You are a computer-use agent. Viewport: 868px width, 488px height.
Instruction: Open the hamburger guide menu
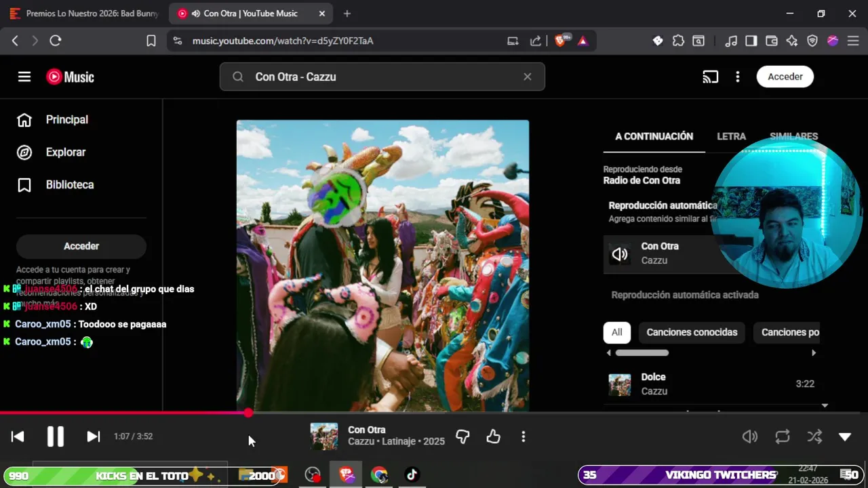click(24, 77)
